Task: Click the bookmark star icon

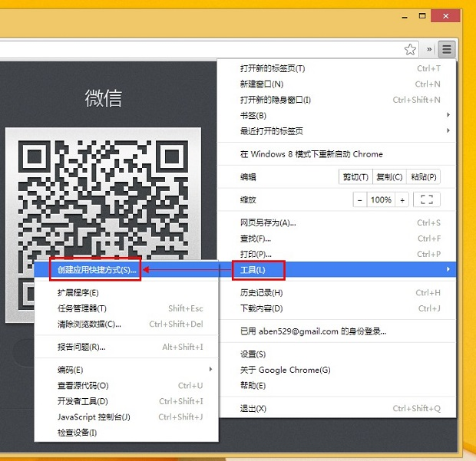Action: tap(411, 49)
